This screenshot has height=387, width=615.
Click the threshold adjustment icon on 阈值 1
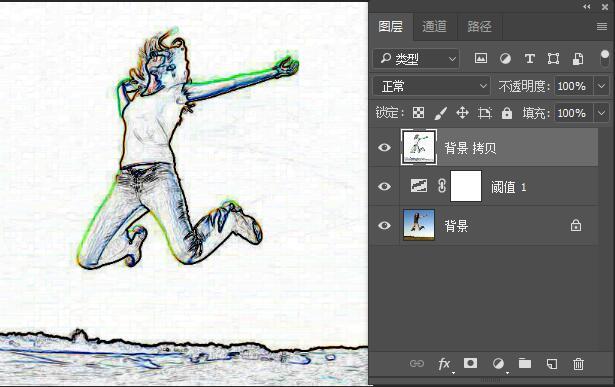coord(418,186)
